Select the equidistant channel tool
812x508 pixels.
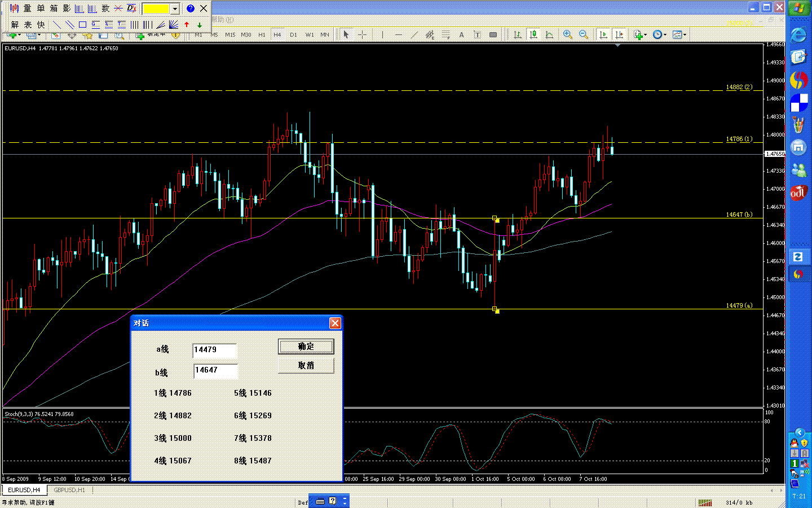[x=430, y=35]
